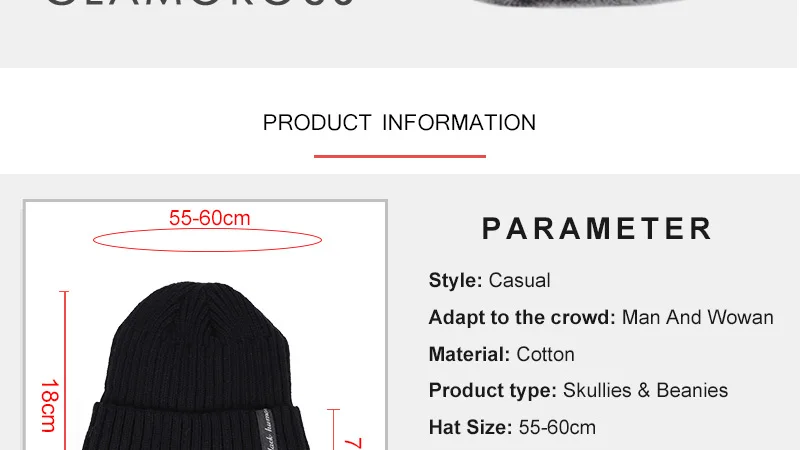The height and width of the screenshot is (450, 800).
Task: Click the PRODUCT INFORMATION heading
Action: tap(399, 123)
